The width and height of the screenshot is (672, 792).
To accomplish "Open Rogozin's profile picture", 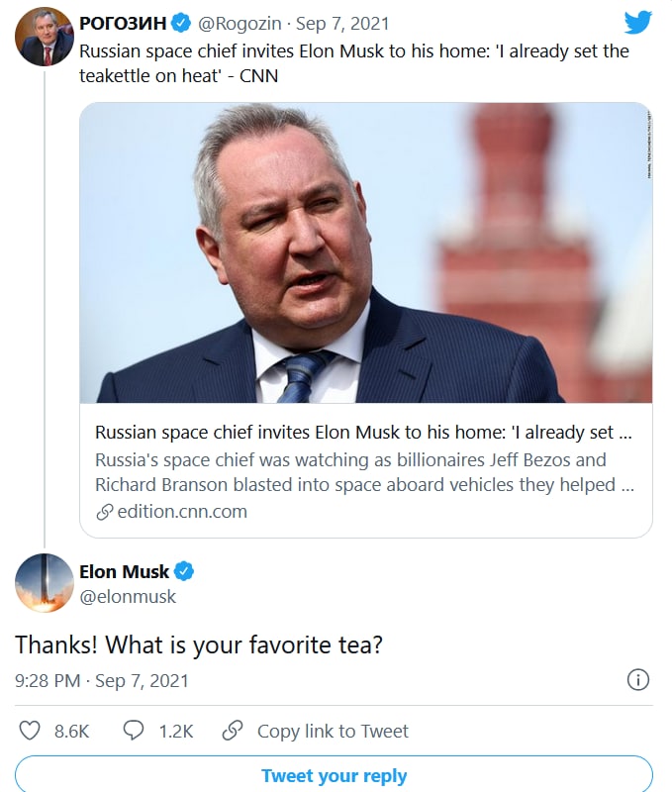I will 45,37.
